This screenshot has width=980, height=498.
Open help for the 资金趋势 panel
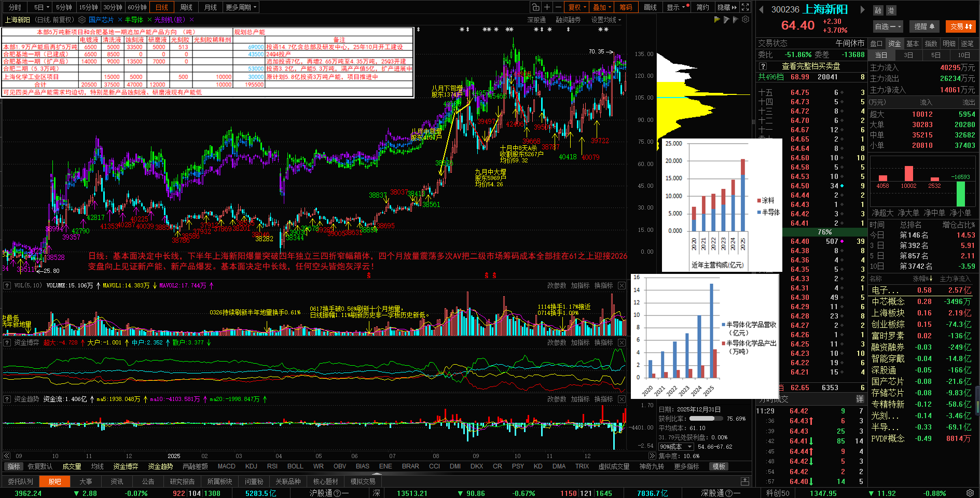pyautogui.click(x=7, y=399)
